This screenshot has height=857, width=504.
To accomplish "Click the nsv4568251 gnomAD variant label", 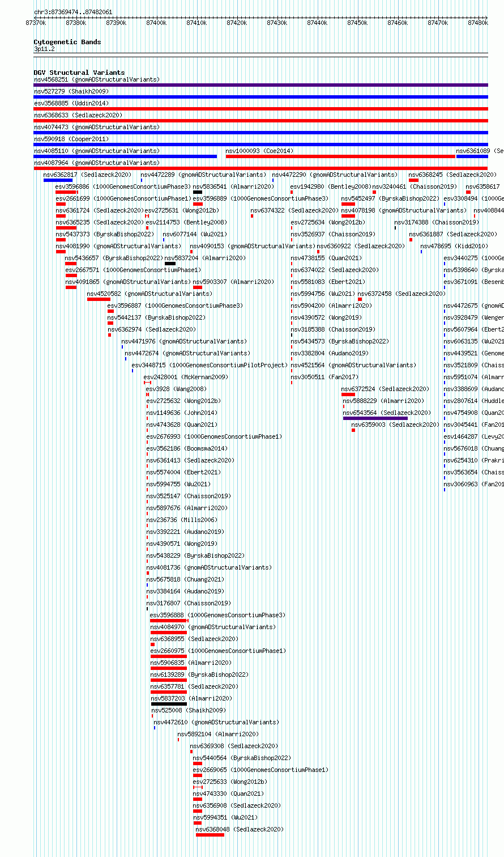I will click(x=97, y=79).
